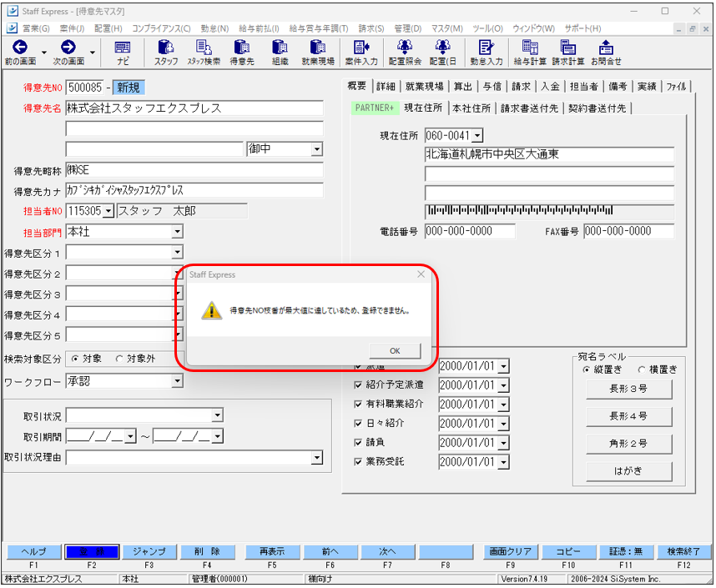Switch to the 本社住所 sub-tab

point(471,108)
